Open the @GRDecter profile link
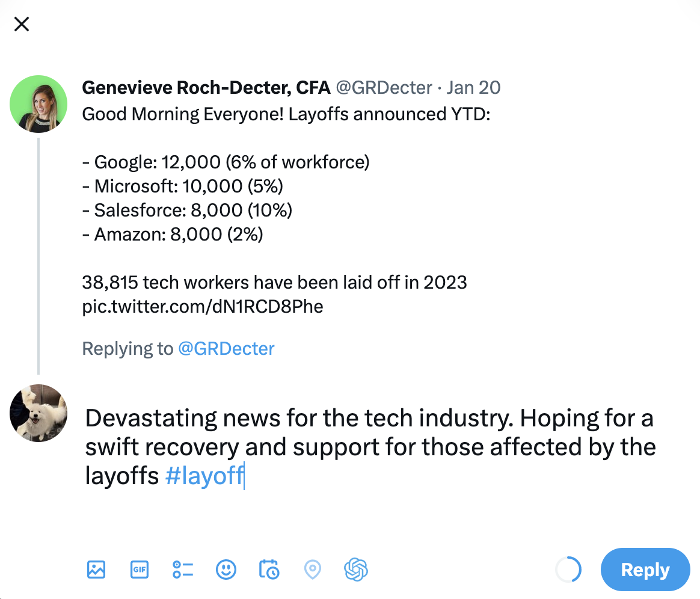This screenshot has width=700, height=599. click(227, 348)
